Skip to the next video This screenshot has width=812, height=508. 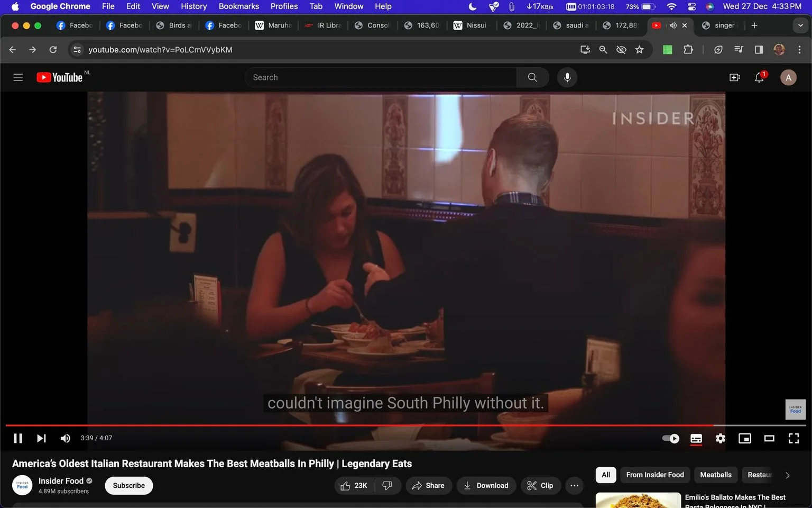click(41, 438)
